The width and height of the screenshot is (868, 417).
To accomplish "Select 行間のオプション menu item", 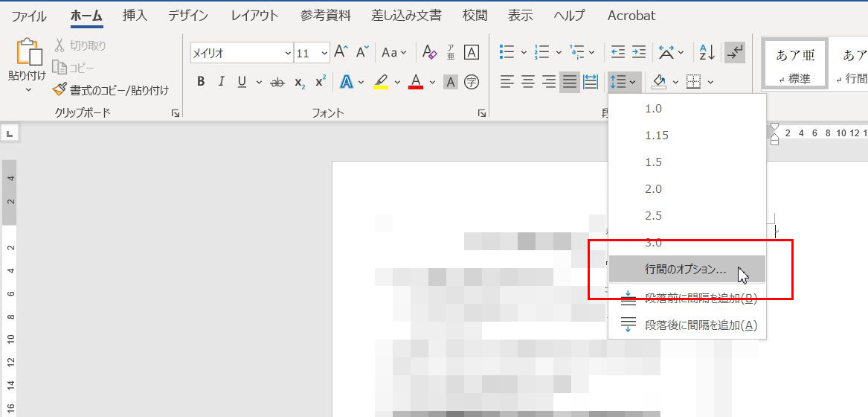I will 686,270.
